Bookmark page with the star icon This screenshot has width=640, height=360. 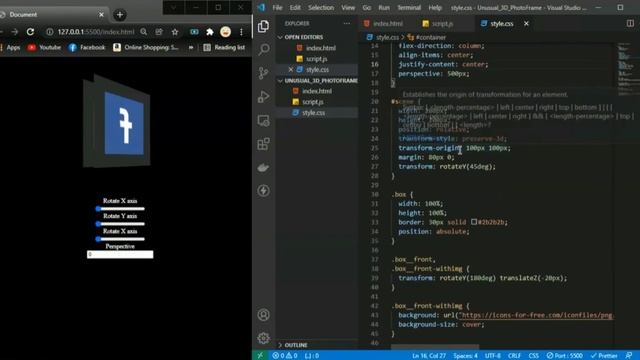(x=175, y=32)
